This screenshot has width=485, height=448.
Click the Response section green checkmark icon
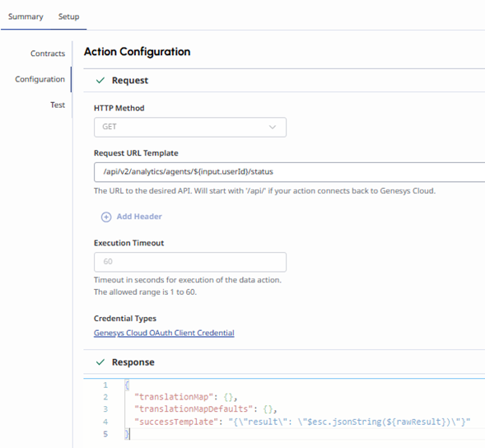100,362
